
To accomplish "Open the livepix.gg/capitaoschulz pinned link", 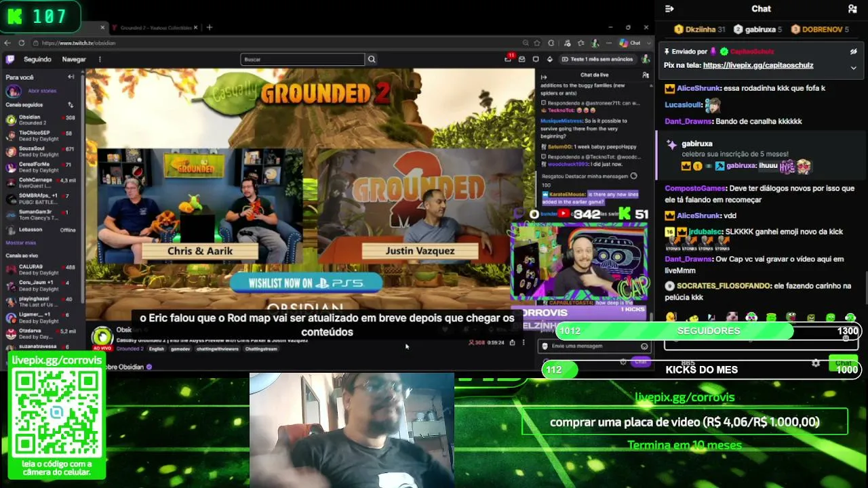I will (758, 66).
